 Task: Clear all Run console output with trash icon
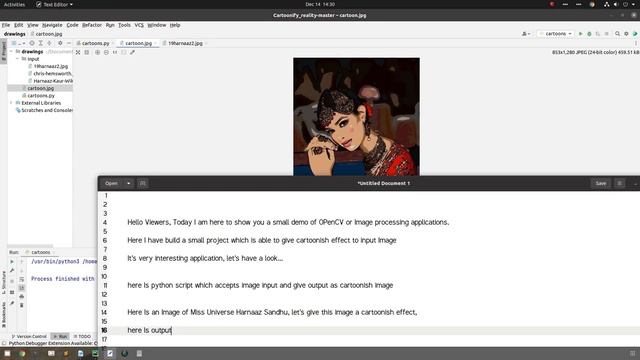point(22,305)
